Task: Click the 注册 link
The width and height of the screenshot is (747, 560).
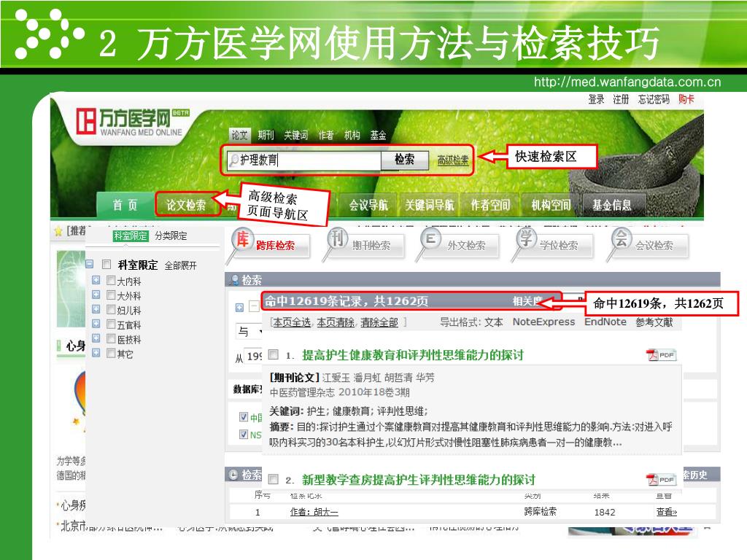Action: tap(621, 99)
